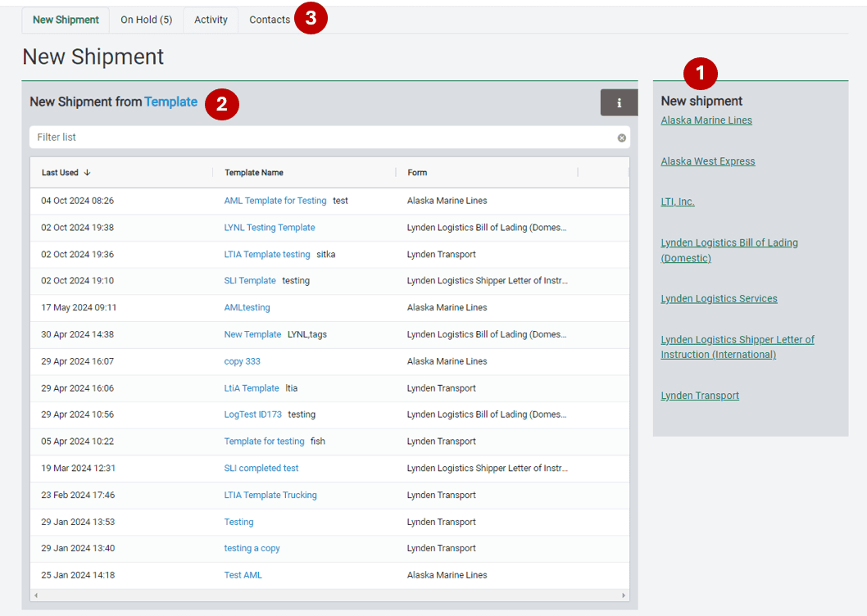This screenshot has height=616, width=867.
Task: Select the date 02 Oct 2024 19:36
Action: pyautogui.click(x=77, y=255)
